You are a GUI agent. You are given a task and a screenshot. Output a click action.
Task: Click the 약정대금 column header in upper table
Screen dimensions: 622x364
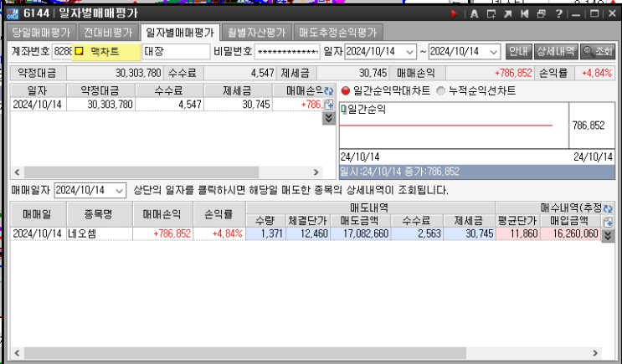point(100,91)
